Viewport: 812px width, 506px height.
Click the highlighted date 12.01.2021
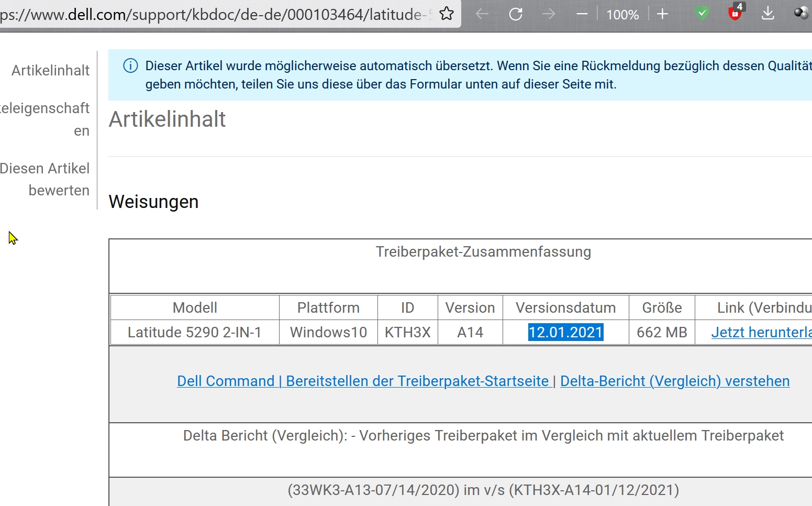tap(566, 332)
